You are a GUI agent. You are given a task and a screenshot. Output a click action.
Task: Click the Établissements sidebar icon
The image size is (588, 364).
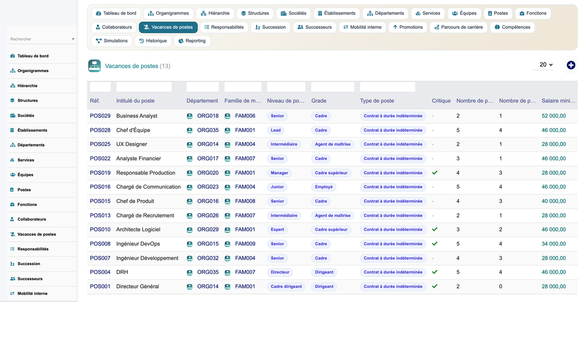13,130
